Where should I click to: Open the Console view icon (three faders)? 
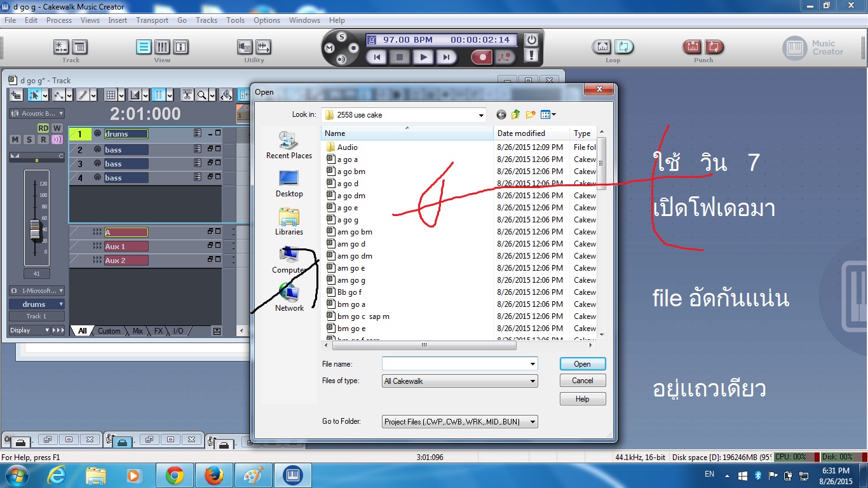tap(162, 46)
